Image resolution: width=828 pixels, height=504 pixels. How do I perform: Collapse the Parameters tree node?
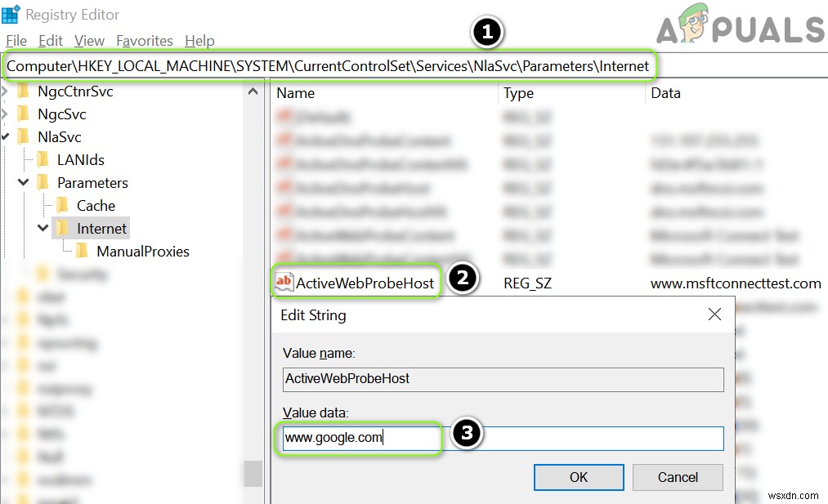click(x=23, y=183)
